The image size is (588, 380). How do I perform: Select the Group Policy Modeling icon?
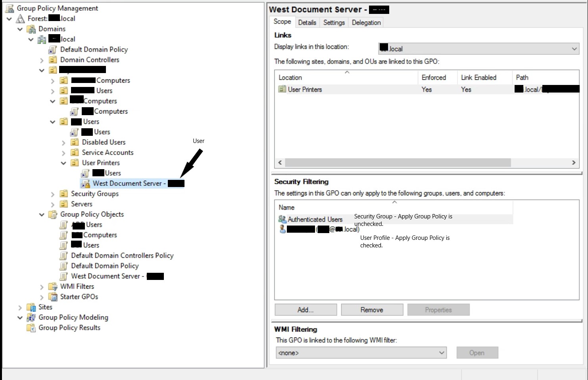click(x=31, y=317)
